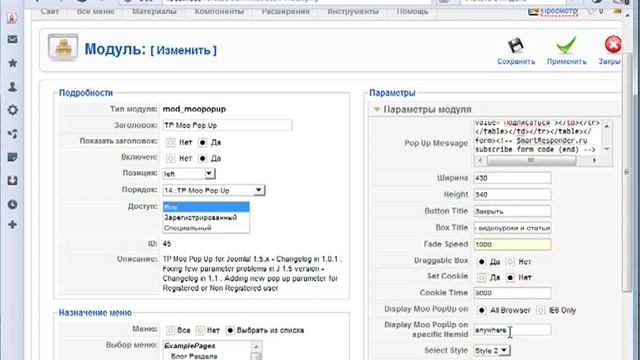This screenshot has width=640, height=360.
Task: Click the Cookie Time field 3000
Action: (512, 293)
